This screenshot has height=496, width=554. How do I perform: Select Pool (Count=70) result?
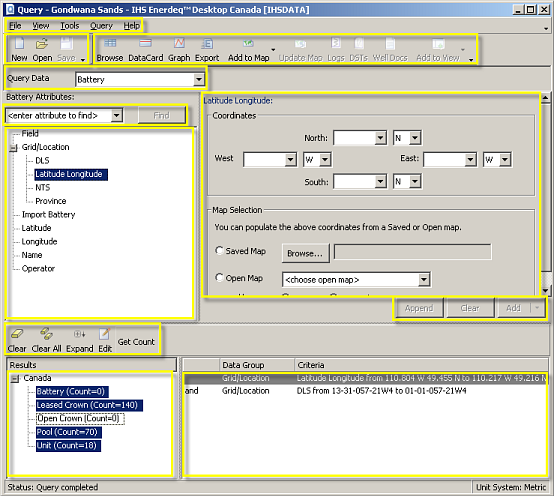click(69, 432)
